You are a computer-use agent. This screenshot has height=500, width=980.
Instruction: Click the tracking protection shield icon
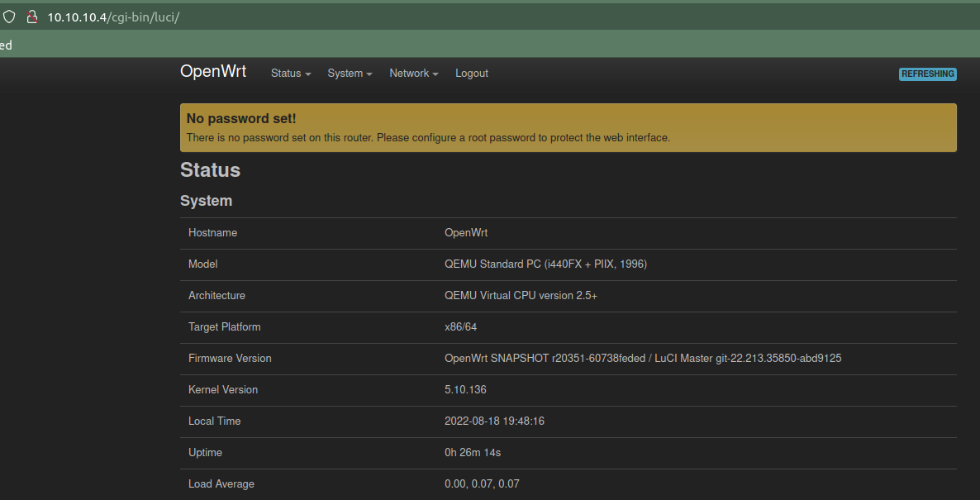pos(9,17)
